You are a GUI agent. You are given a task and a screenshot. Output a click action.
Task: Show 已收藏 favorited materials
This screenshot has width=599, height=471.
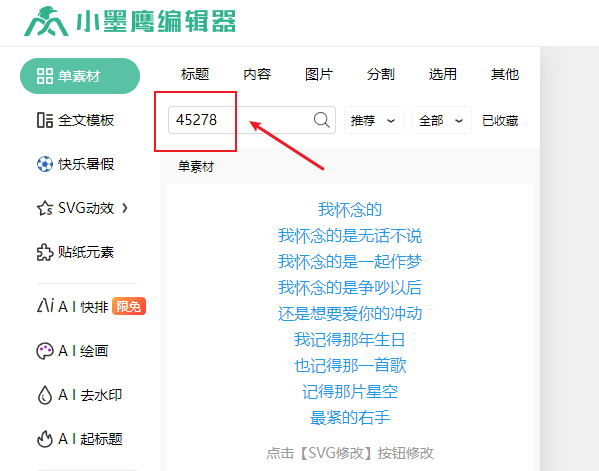tap(500, 121)
